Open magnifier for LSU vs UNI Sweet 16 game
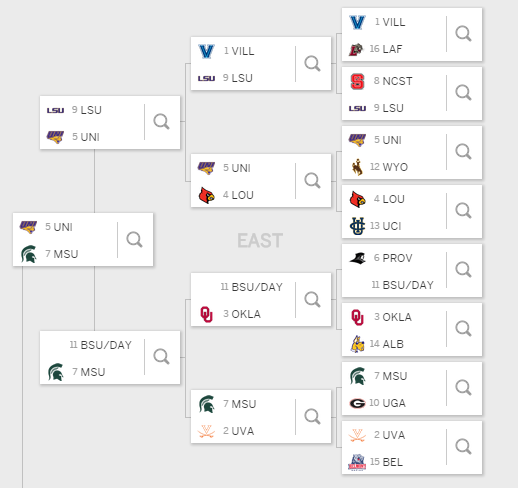Viewport: 518px width, 488px height. point(161,122)
